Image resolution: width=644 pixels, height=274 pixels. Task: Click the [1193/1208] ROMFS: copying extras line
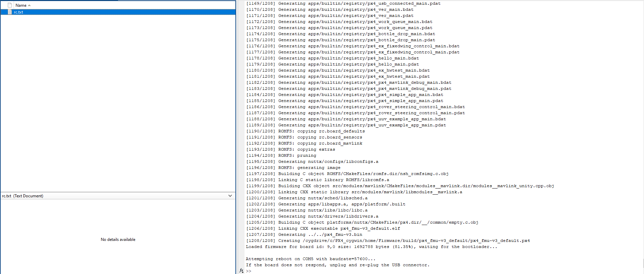pos(291,149)
